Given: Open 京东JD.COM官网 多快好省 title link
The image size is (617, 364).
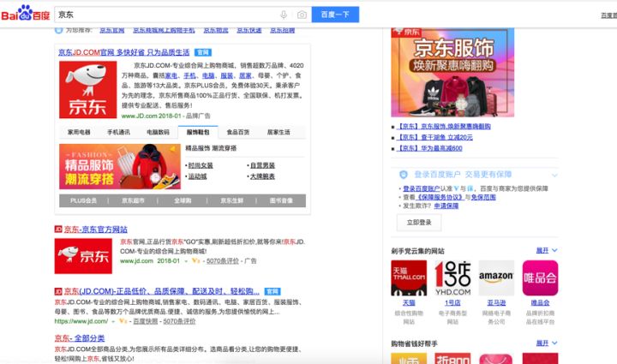Looking at the screenshot, I should click(124, 52).
